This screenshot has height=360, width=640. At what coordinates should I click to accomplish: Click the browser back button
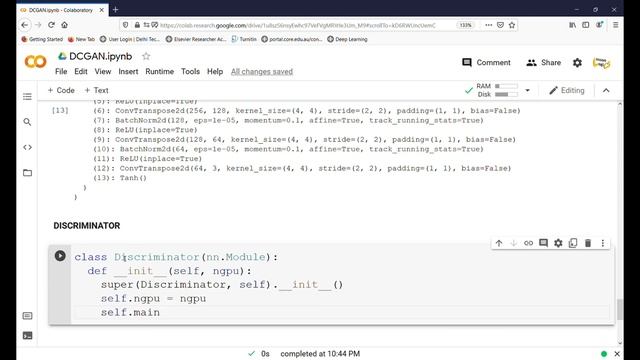click(x=25, y=25)
